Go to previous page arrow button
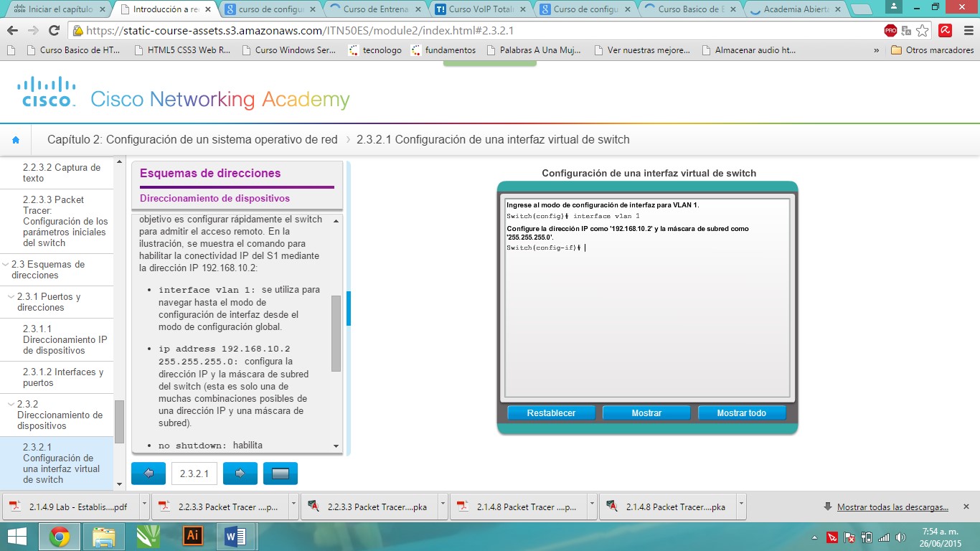This screenshot has height=551, width=980. (149, 474)
